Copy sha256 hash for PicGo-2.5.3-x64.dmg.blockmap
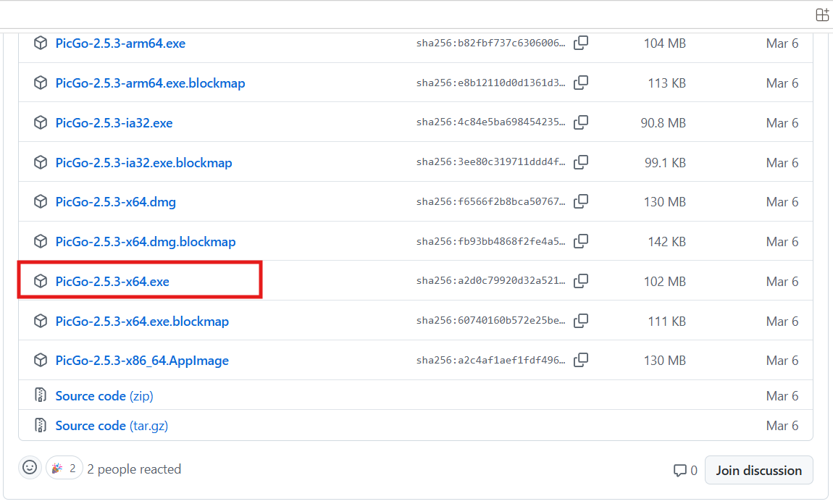The image size is (833, 504). (x=581, y=241)
